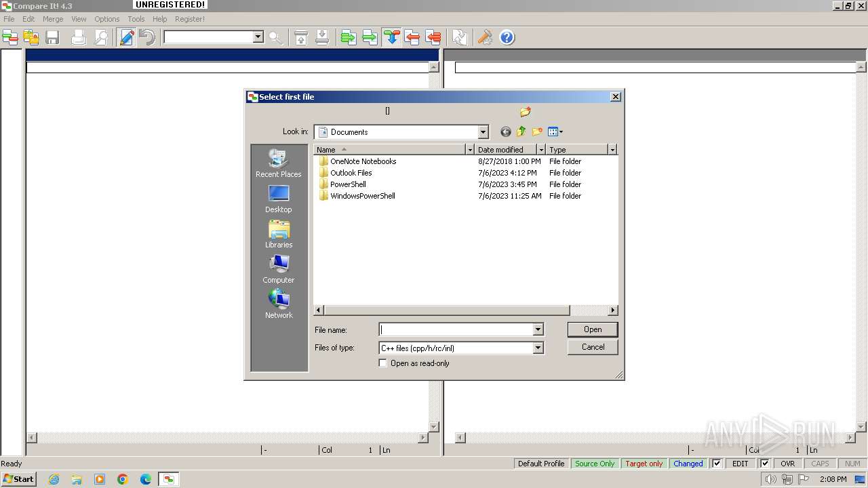868x488 pixels.
Task: Open the View menu
Action: [x=79, y=19]
